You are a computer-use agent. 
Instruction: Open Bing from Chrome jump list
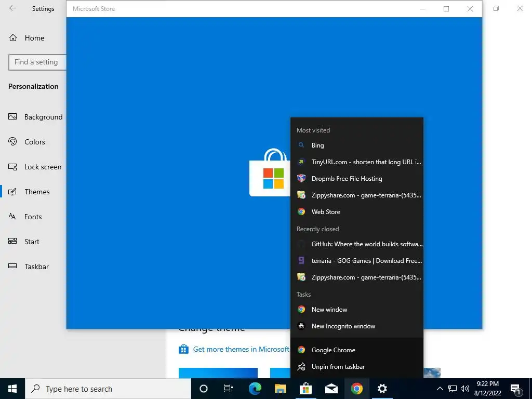[356, 145]
